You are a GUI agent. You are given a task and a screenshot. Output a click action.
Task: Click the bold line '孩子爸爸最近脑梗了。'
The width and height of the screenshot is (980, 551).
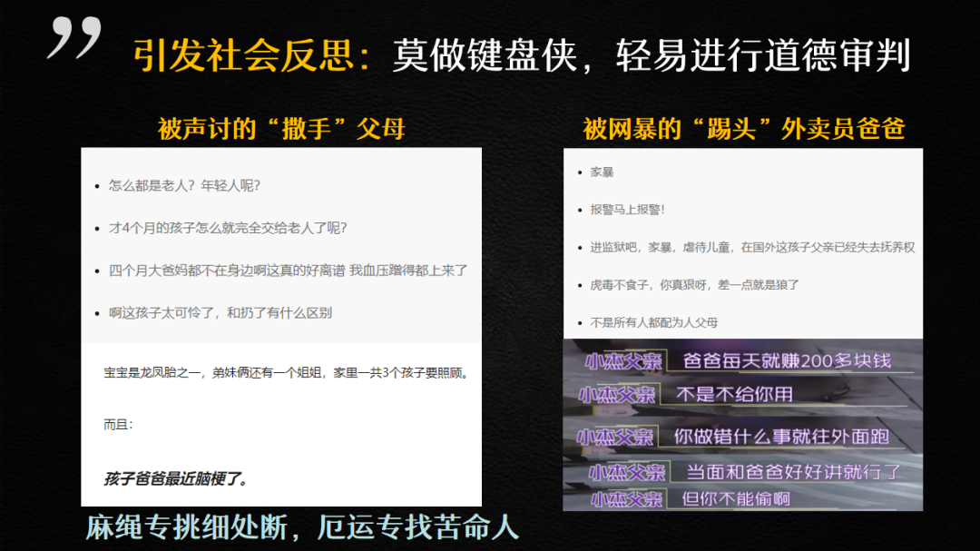[x=176, y=479]
